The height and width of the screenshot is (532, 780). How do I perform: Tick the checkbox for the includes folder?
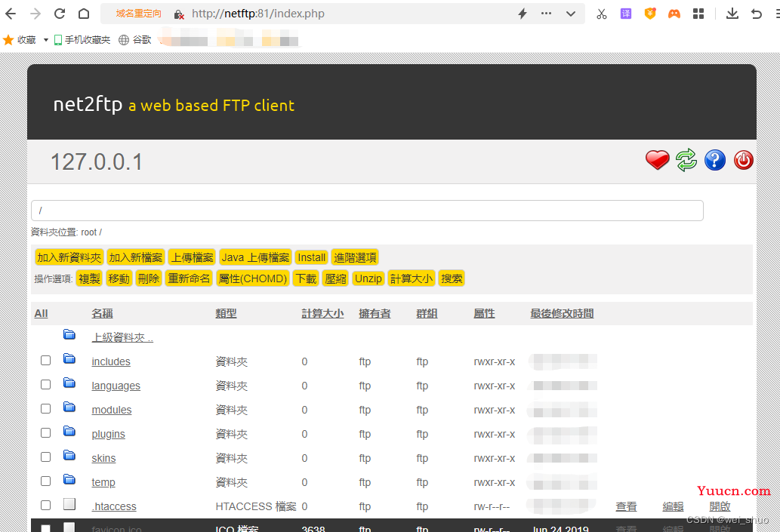[x=46, y=361]
